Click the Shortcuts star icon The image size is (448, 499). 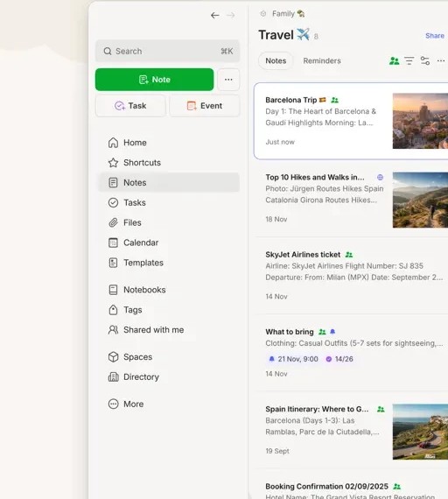(x=113, y=163)
